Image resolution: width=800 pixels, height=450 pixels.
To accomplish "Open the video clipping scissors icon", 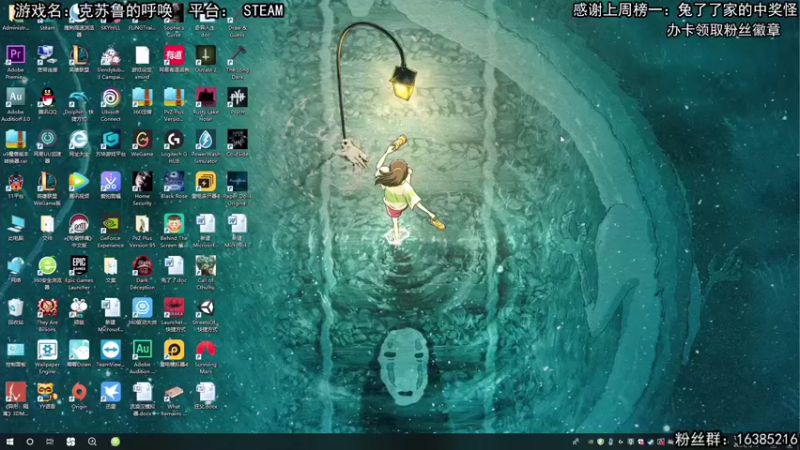I will (x=110, y=182).
